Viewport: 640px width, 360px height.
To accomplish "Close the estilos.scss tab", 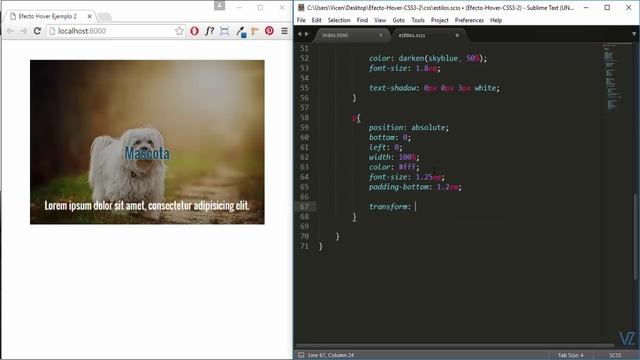I will click(x=457, y=35).
